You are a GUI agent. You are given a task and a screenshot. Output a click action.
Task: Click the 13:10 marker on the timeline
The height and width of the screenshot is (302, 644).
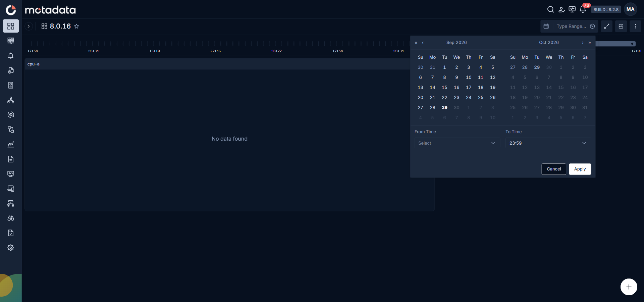click(155, 51)
